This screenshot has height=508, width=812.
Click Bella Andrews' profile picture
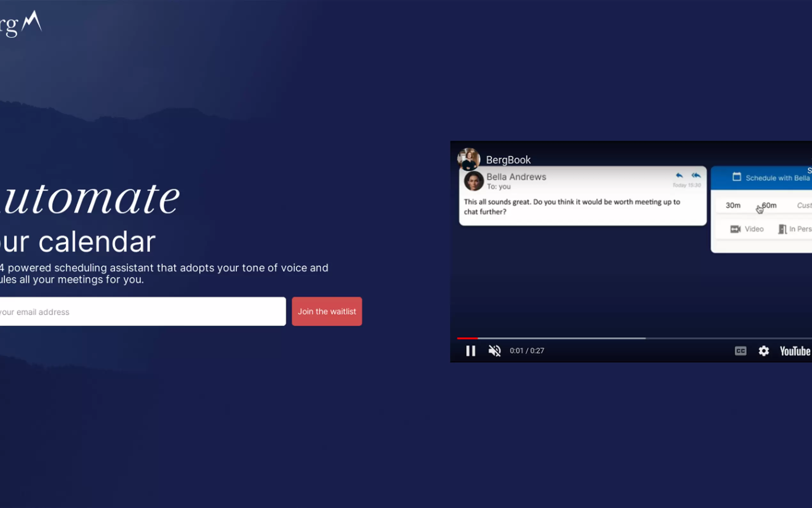pos(474,181)
